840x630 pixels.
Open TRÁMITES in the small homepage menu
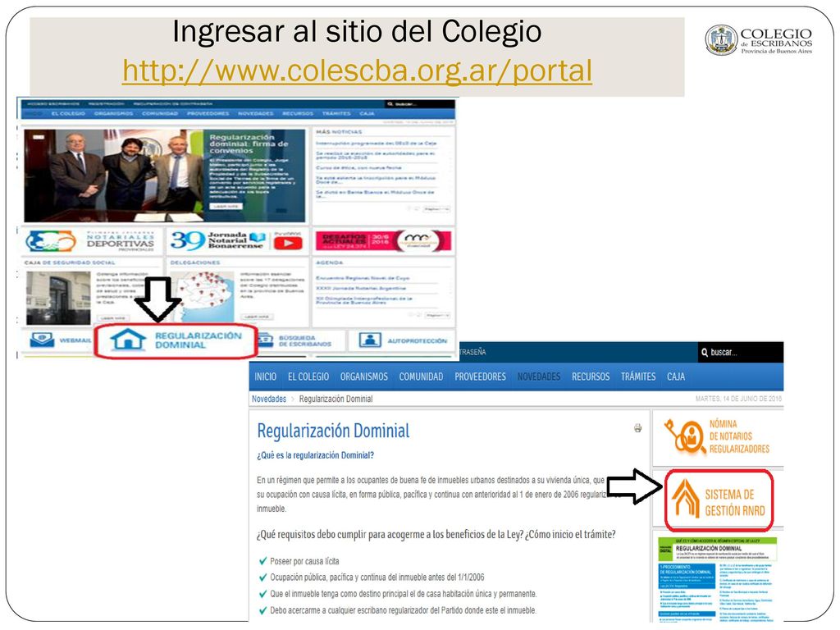(x=336, y=113)
